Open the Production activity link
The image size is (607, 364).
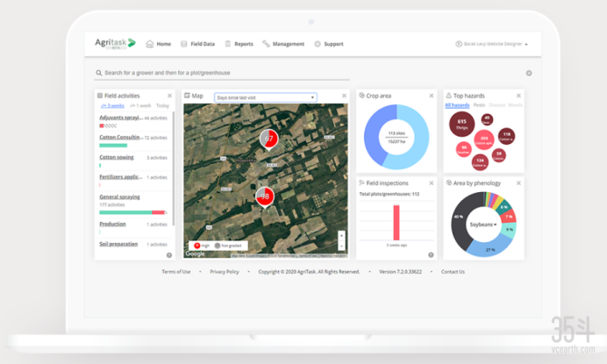coord(112,224)
